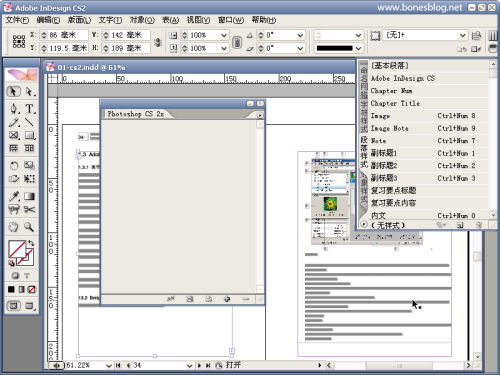Go to next page in status bar
Viewport: 500px width, 375px height.
pyautogui.click(x=199, y=366)
